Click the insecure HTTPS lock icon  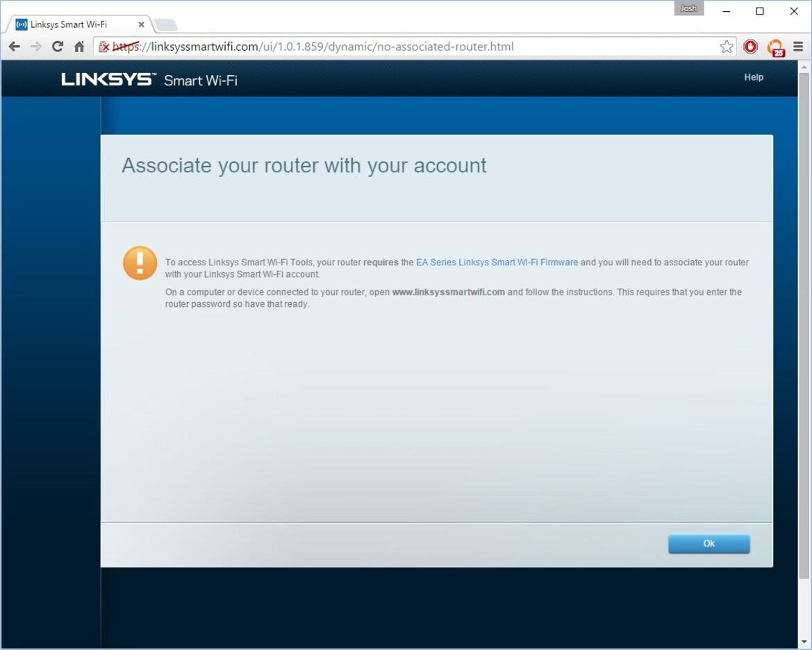103,47
